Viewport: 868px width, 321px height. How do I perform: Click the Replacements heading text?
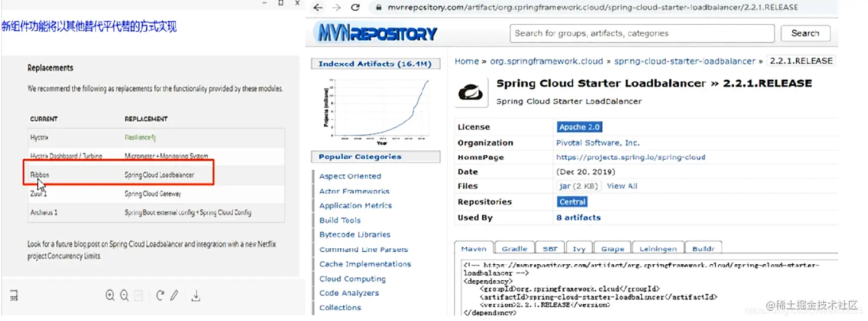point(51,68)
